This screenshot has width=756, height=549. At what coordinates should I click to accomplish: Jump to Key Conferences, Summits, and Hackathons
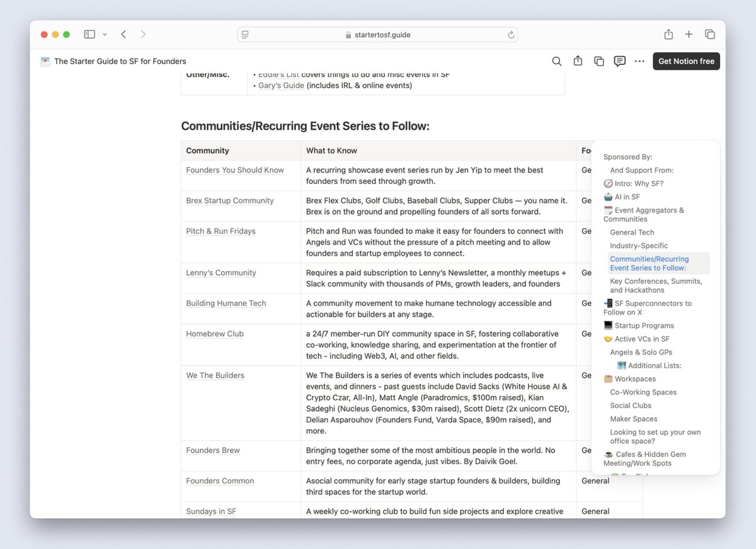tap(656, 286)
